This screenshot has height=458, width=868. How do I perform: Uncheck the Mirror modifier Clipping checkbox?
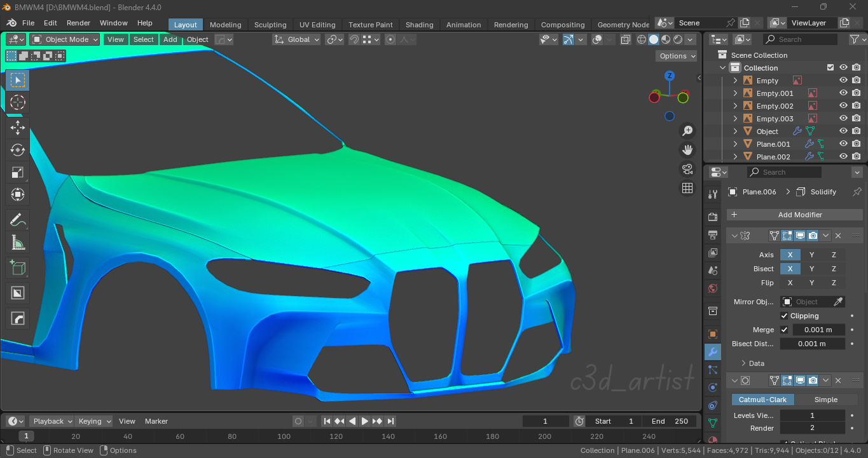784,316
